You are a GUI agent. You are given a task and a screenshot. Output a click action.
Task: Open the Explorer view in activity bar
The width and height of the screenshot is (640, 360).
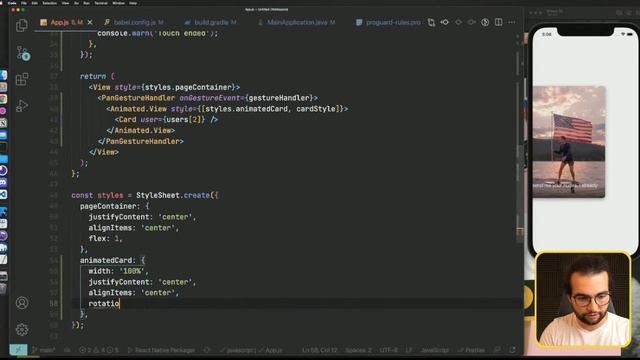(22, 26)
